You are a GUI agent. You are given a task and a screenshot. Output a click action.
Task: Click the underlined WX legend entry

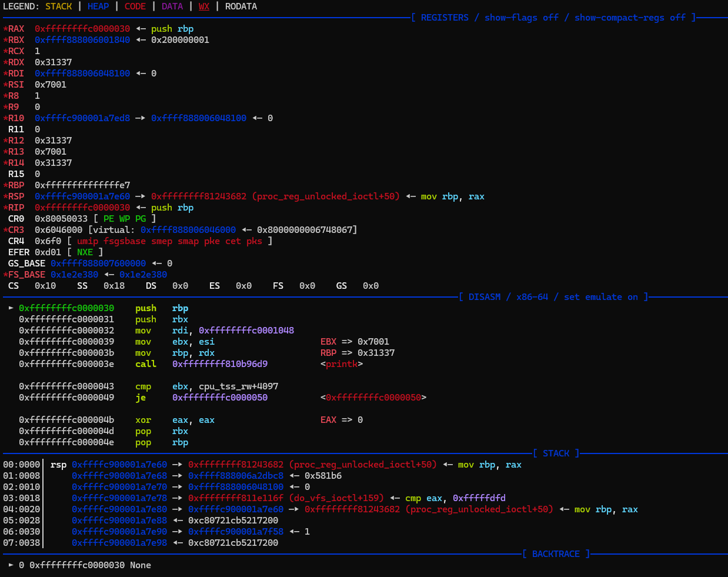click(x=203, y=6)
